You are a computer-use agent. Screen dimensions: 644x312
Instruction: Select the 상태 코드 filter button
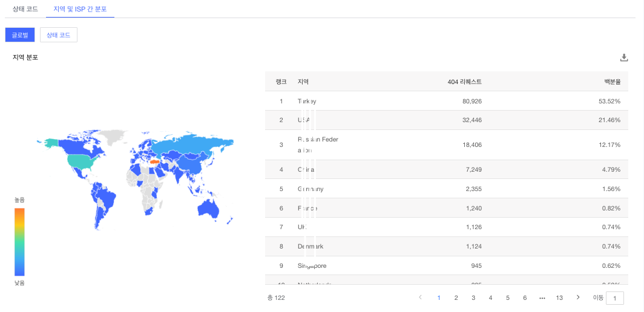tap(59, 35)
